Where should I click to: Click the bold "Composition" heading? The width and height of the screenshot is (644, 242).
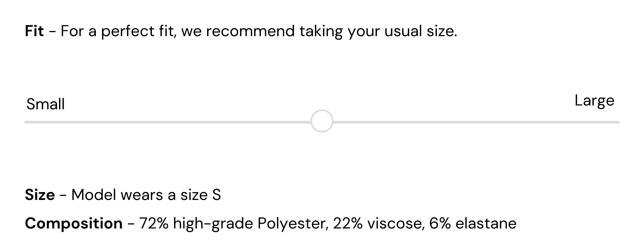(x=74, y=223)
